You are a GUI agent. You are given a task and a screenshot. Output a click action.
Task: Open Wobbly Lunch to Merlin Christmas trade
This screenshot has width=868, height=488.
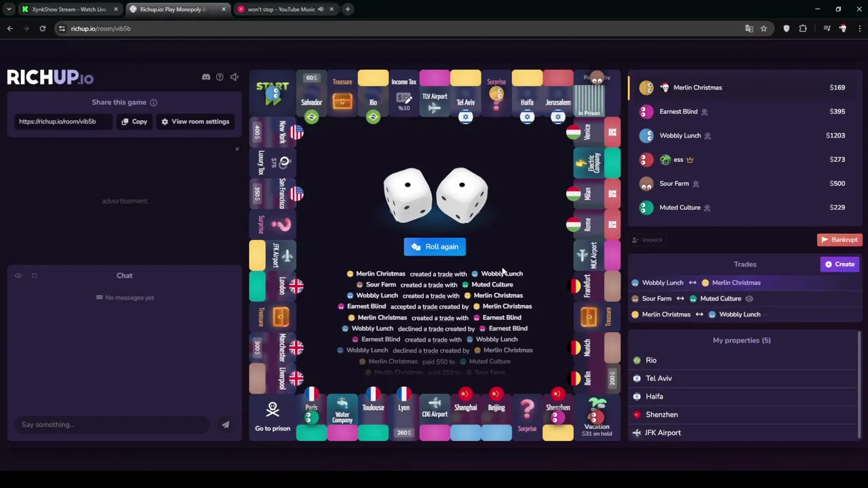744,283
